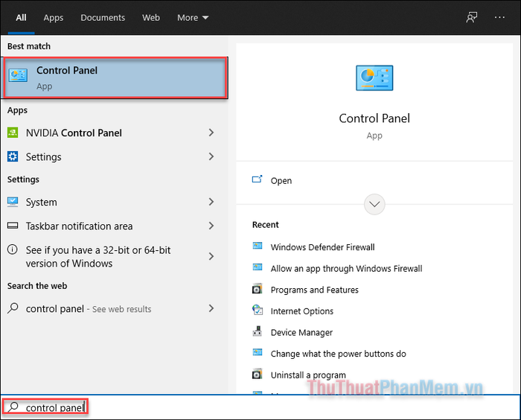Select the All filter tab

point(21,18)
